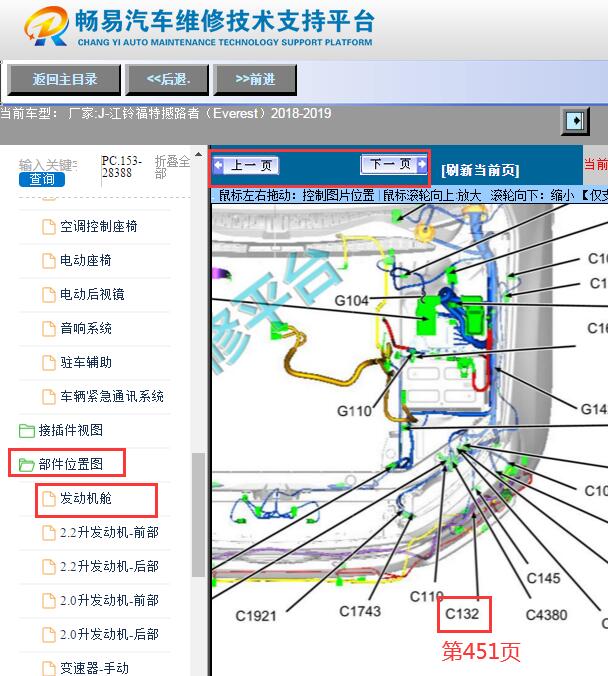This screenshot has width=608, height=676.
Task: Click the left arrow icon on 上一页
Action: [x=219, y=165]
